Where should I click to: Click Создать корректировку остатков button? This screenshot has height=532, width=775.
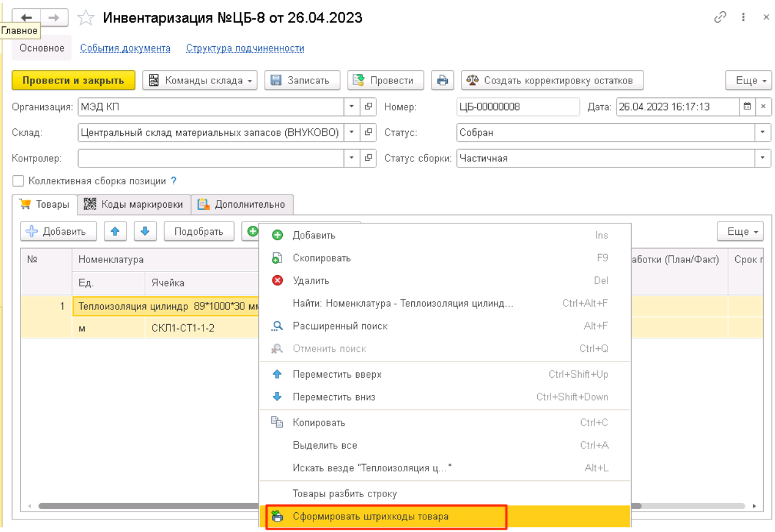tap(552, 80)
